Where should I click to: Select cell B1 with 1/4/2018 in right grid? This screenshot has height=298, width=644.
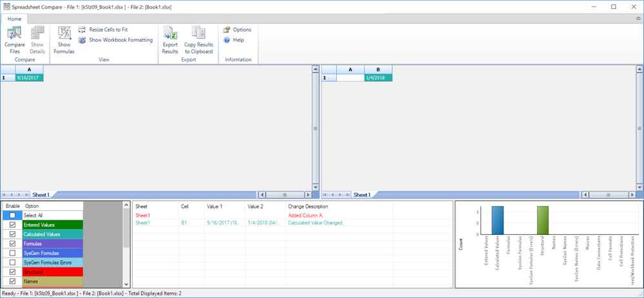(x=378, y=77)
